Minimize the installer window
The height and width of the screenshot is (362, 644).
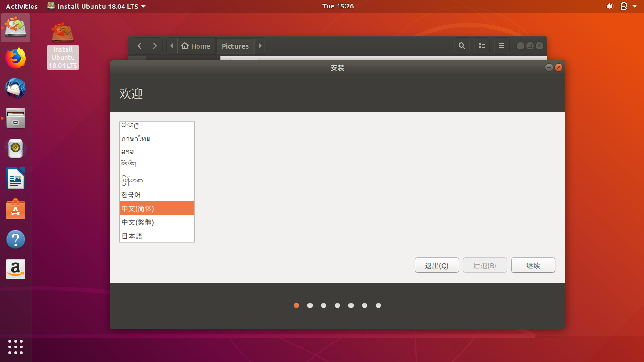(549, 67)
